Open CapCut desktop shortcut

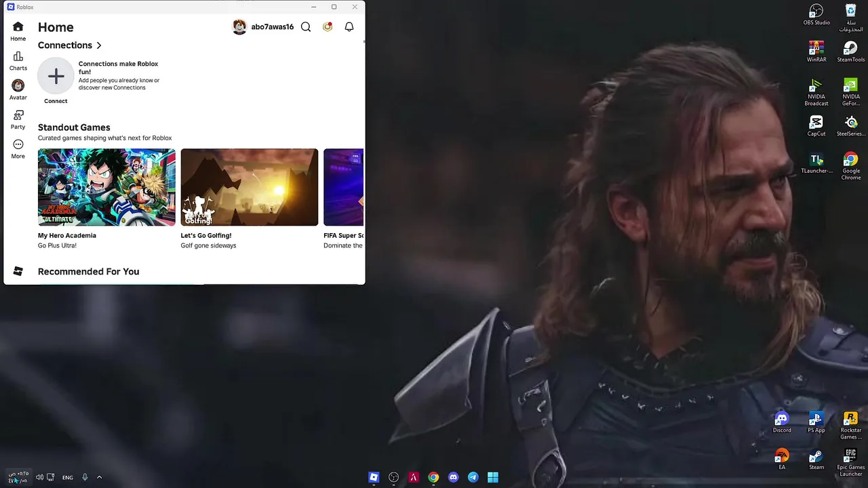click(x=816, y=126)
